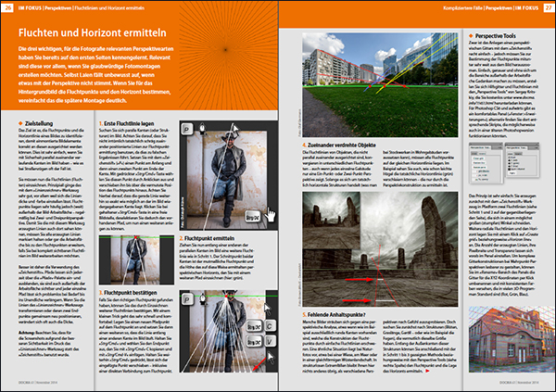Click the heading '5. Fehlende Anhaltspunkte?'
Viewport: 556px width, 392px height.
tap(334, 315)
